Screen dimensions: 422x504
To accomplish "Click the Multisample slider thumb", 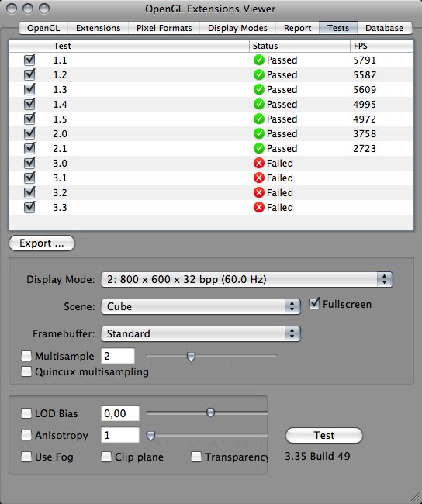I will (191, 356).
